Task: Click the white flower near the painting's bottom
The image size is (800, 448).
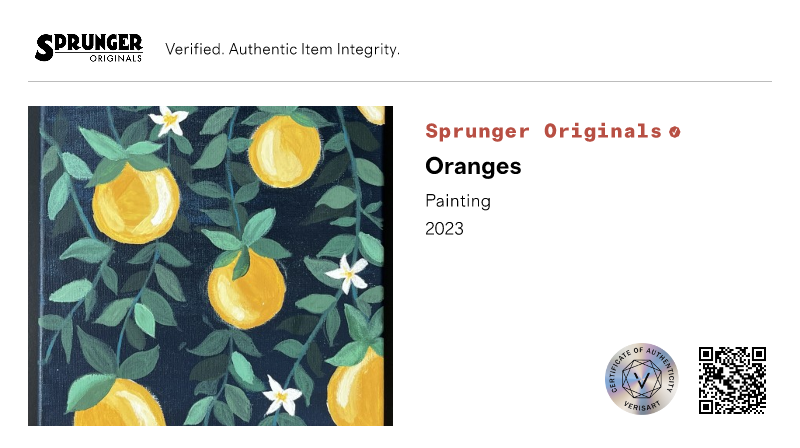Action: [x=282, y=397]
